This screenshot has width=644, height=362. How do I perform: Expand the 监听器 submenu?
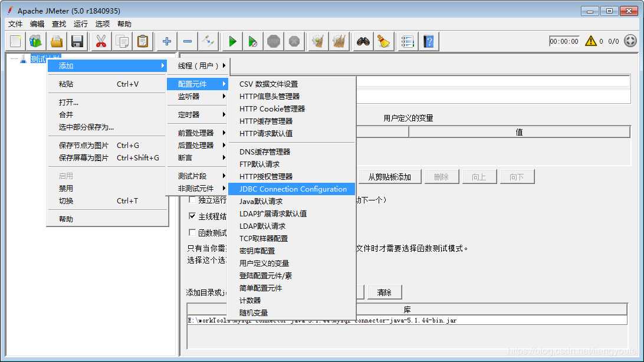click(198, 97)
